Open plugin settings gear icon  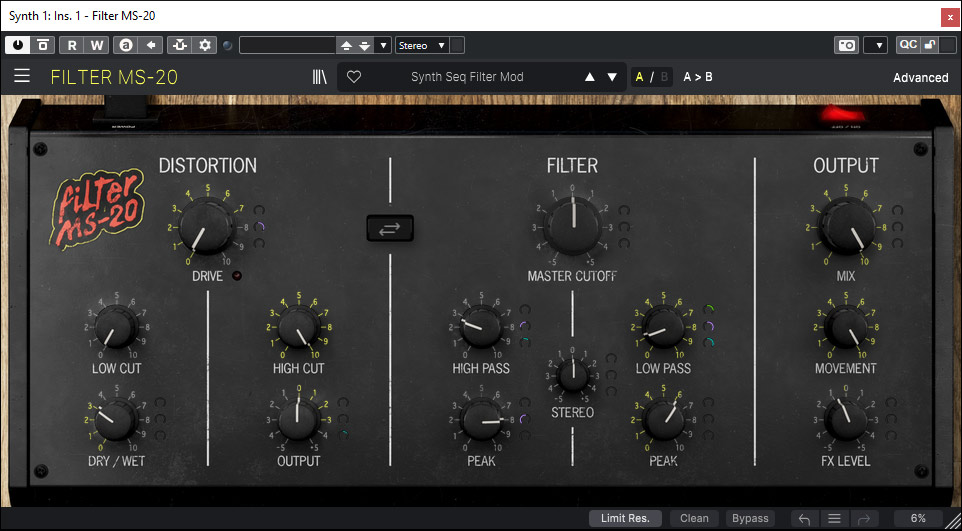pos(206,45)
